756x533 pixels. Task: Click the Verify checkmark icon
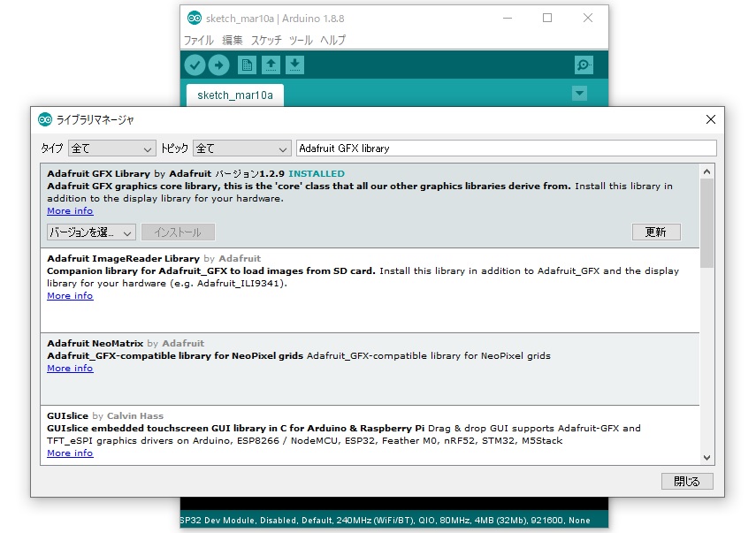coord(195,65)
